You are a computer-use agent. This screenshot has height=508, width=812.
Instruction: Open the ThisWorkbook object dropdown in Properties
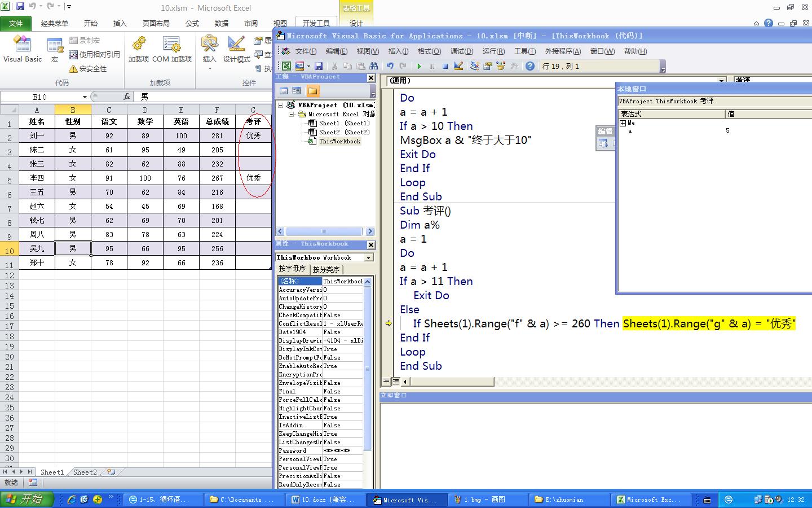369,257
